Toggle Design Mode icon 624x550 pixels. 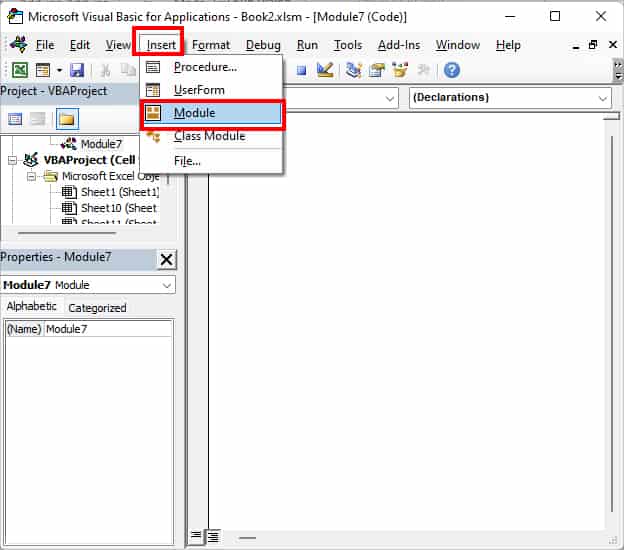tap(325, 70)
